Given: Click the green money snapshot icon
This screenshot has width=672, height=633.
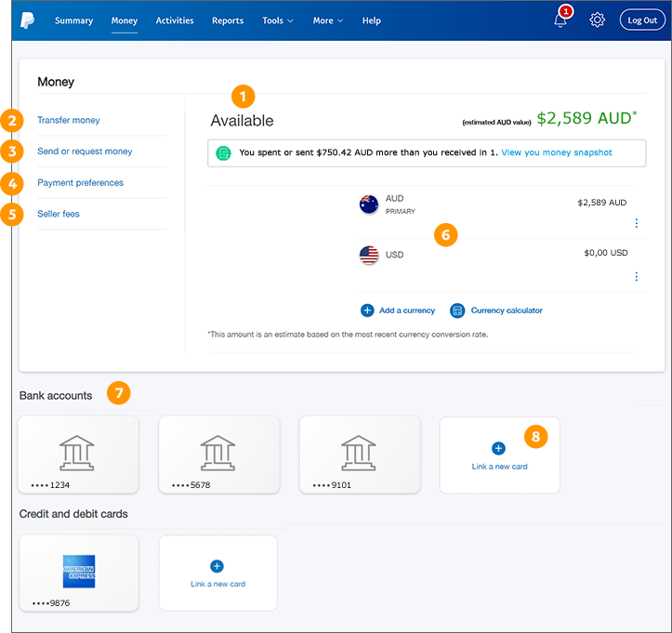Looking at the screenshot, I should click(223, 152).
